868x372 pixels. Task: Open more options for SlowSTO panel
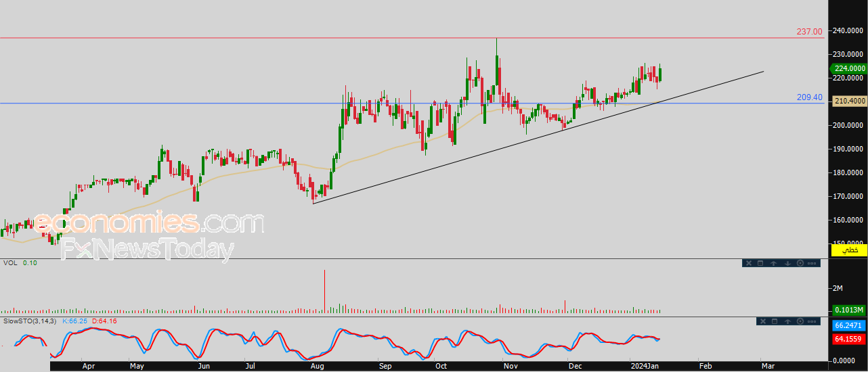pos(812,321)
